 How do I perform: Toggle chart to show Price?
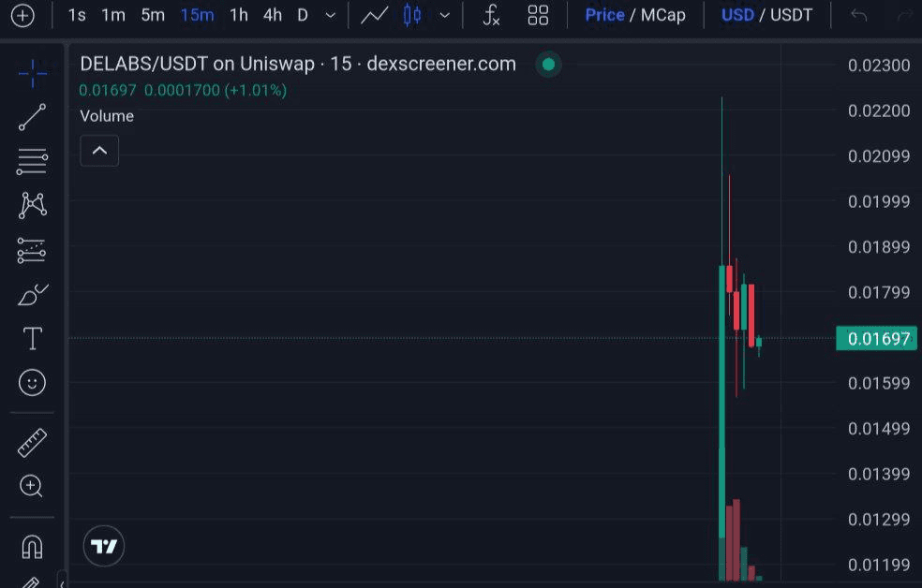[x=605, y=15]
